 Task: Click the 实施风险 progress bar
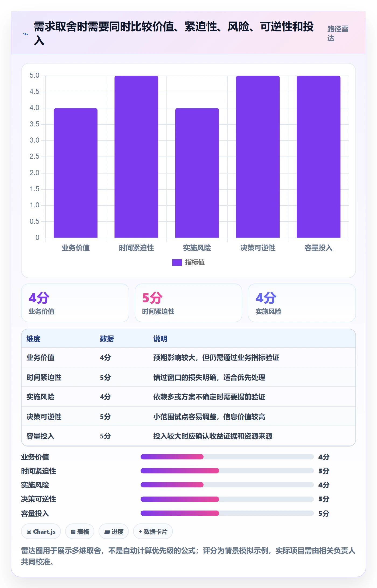click(227, 485)
